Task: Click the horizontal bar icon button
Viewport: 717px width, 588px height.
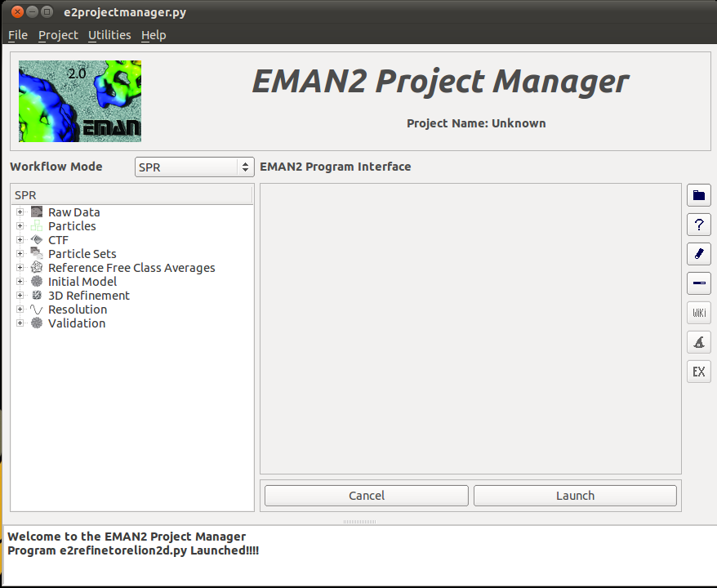Action: click(698, 283)
